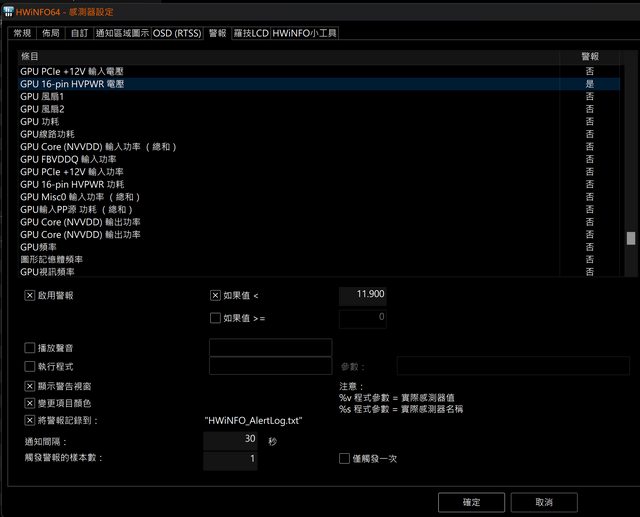Click the 11.900 threshold value field
Image resolution: width=640 pixels, height=517 pixels.
tap(363, 296)
